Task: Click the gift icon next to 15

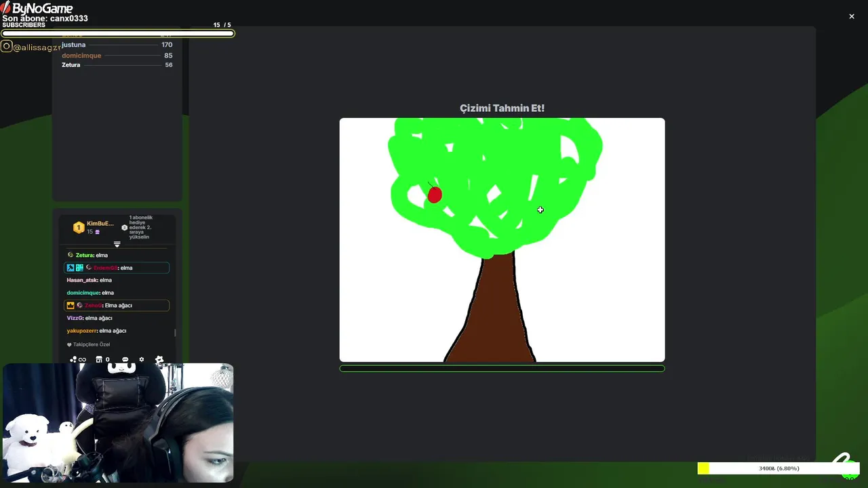Action: (x=97, y=232)
